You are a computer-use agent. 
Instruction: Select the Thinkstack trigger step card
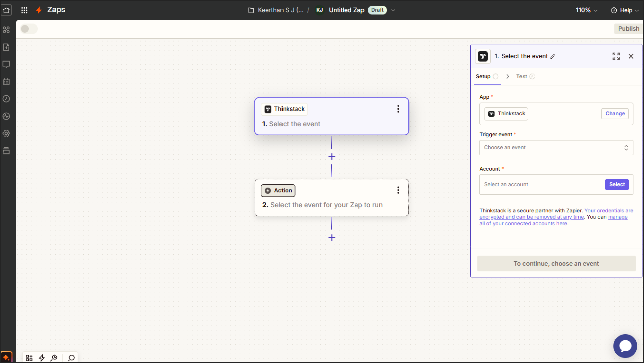pos(331,117)
